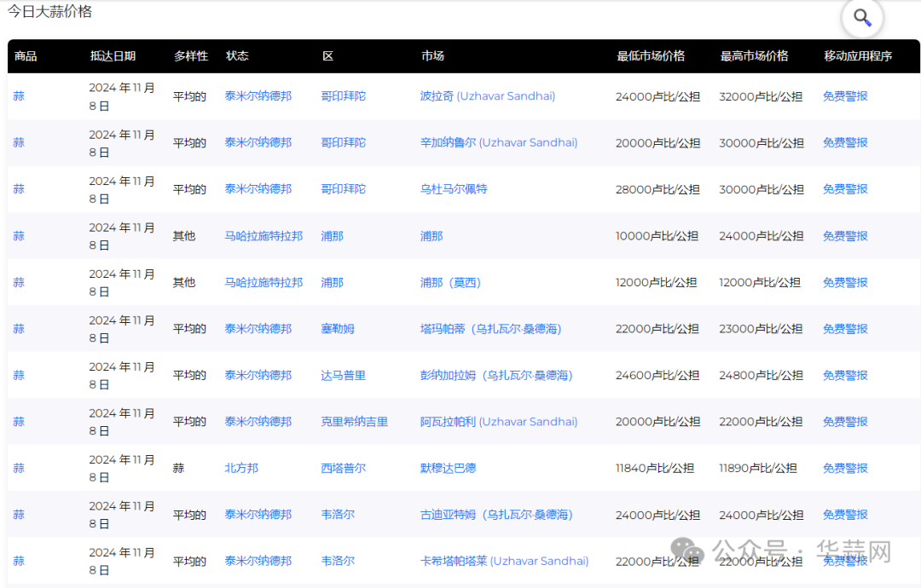
Task: Open the 塞勒姆 district link
Action: coord(337,329)
